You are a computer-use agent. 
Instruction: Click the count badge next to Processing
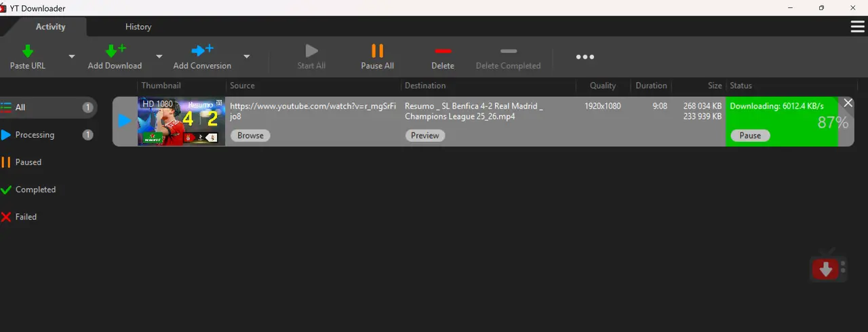click(87, 134)
